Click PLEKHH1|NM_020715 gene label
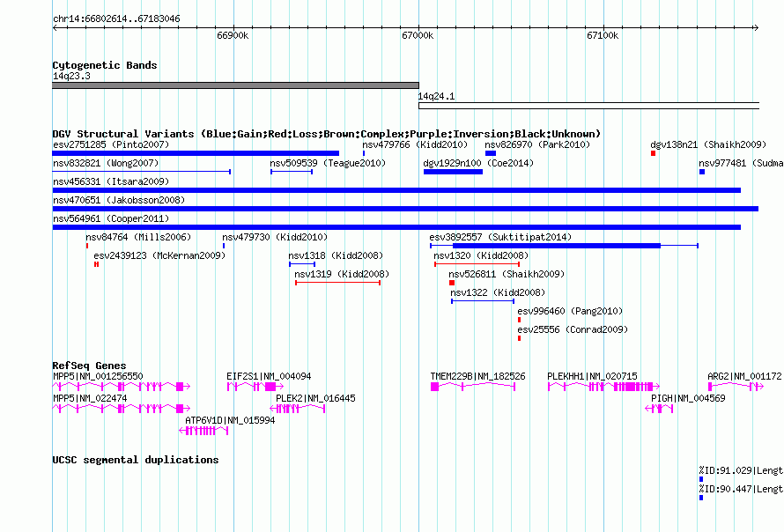This screenshot has height=532, width=784. coord(592,376)
